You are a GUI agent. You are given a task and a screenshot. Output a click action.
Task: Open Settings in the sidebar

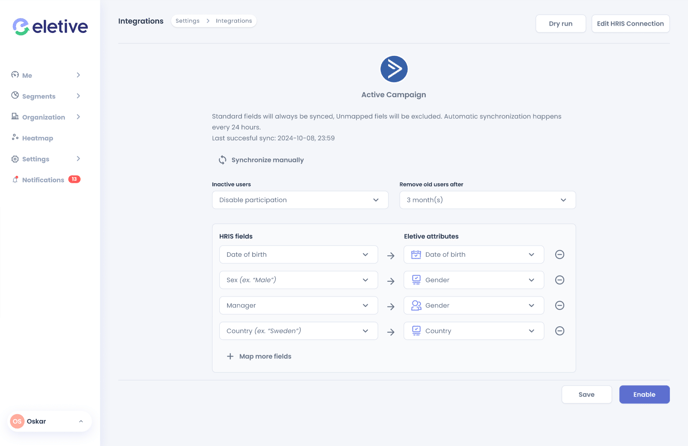tap(46, 159)
